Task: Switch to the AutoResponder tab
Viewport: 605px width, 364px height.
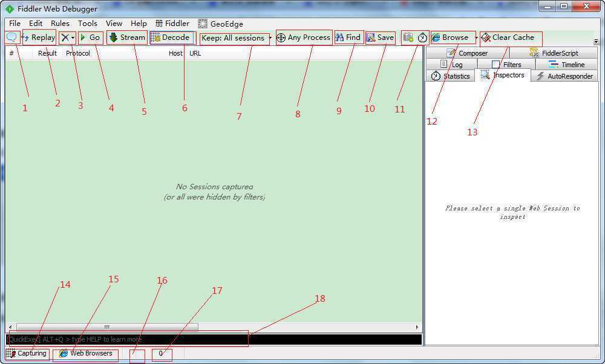Action: [x=564, y=76]
